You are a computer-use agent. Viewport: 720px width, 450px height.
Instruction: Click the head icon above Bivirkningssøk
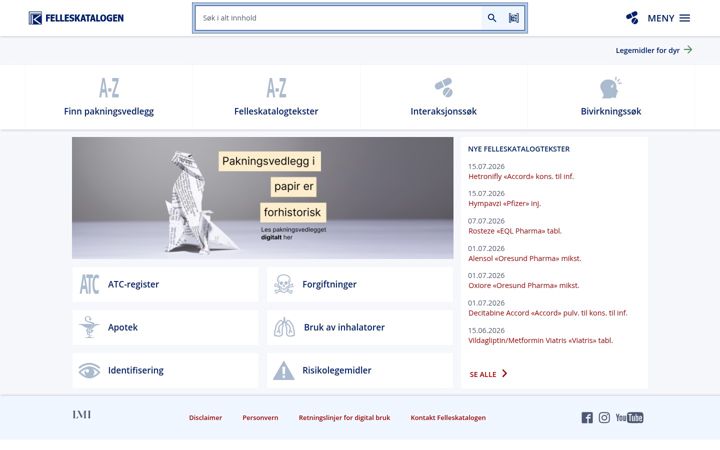(x=610, y=87)
